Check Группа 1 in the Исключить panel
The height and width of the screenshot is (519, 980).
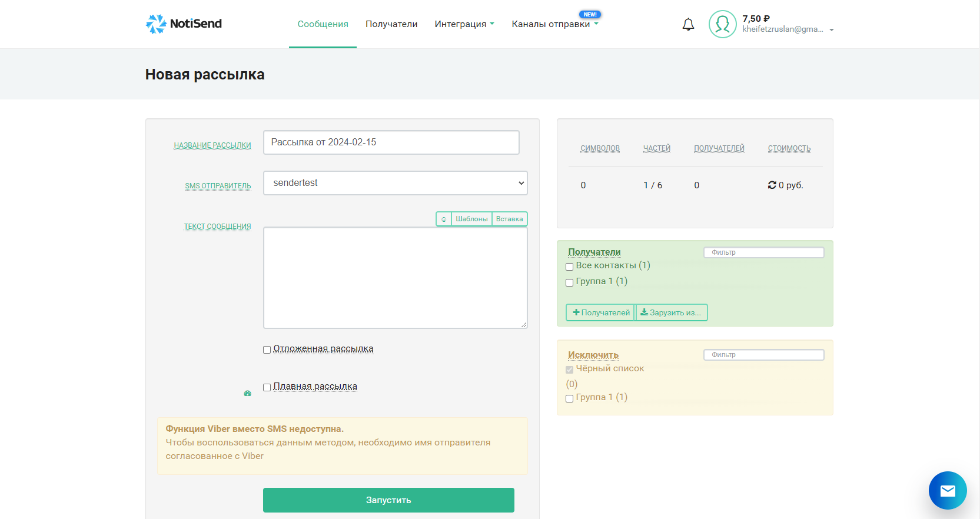[569, 398]
